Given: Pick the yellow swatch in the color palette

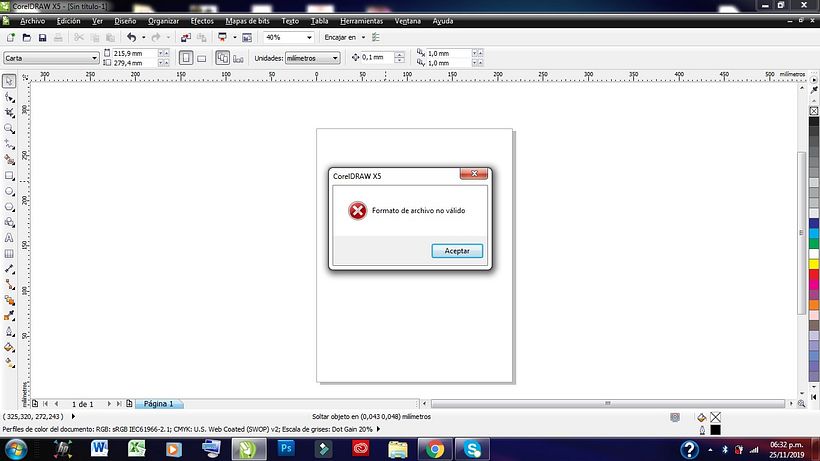Looking at the screenshot, I should pyautogui.click(x=814, y=264).
